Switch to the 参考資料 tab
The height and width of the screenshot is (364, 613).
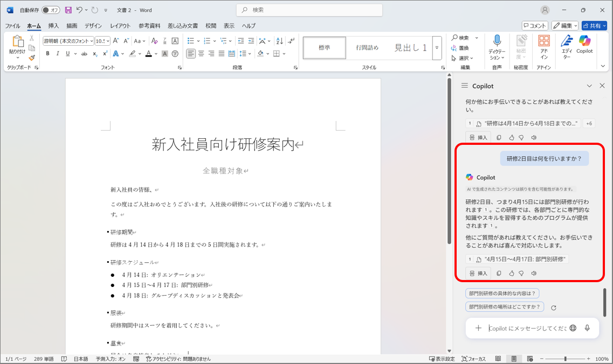pyautogui.click(x=149, y=26)
